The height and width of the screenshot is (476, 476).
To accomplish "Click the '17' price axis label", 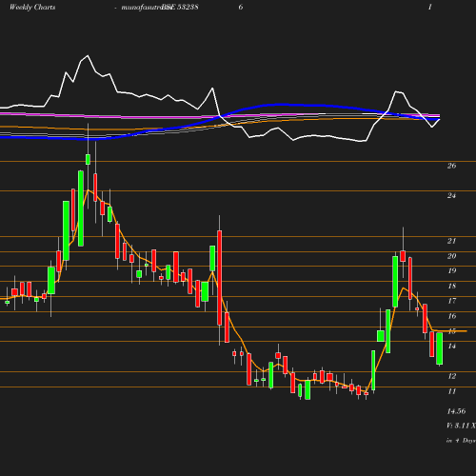I will tap(451, 301).
